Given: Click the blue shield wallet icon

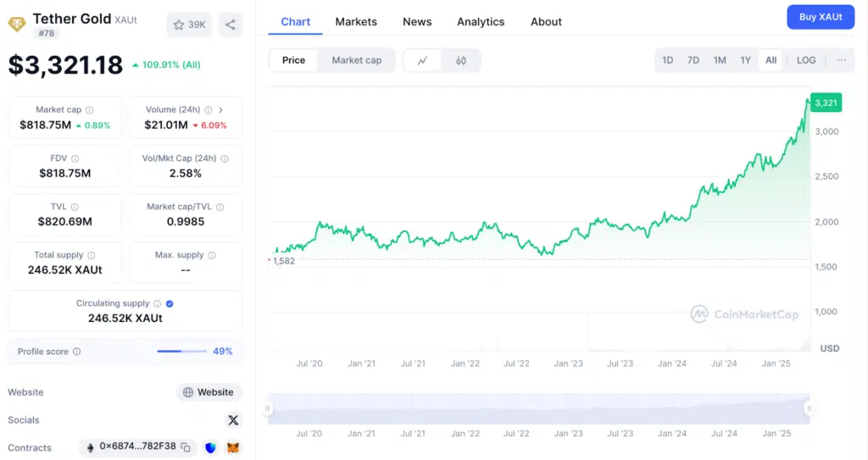Looking at the screenshot, I should (210, 447).
